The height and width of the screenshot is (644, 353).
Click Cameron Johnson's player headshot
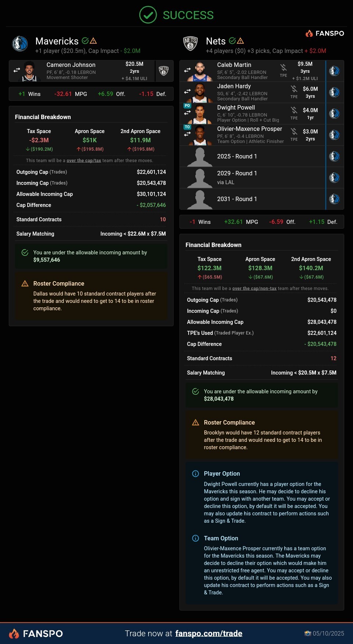[29, 71]
